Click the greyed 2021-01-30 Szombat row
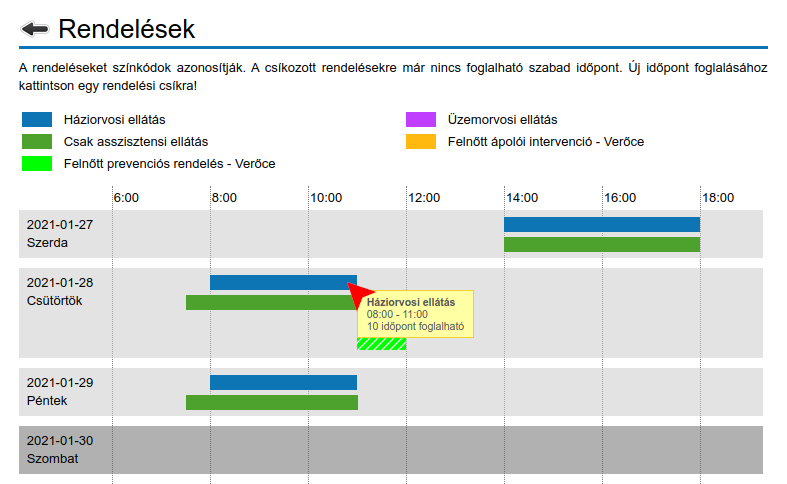 click(x=390, y=449)
